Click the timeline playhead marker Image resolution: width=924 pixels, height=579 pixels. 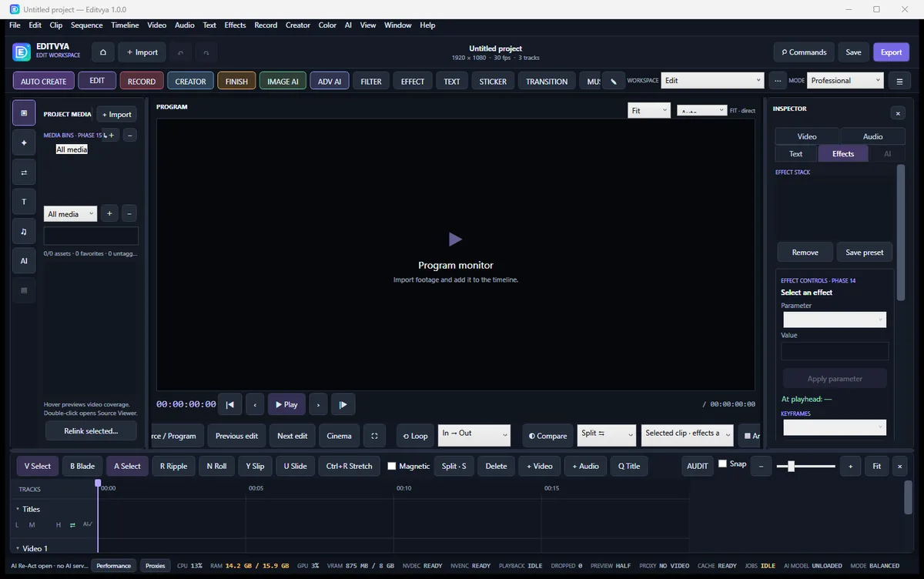pyautogui.click(x=98, y=483)
